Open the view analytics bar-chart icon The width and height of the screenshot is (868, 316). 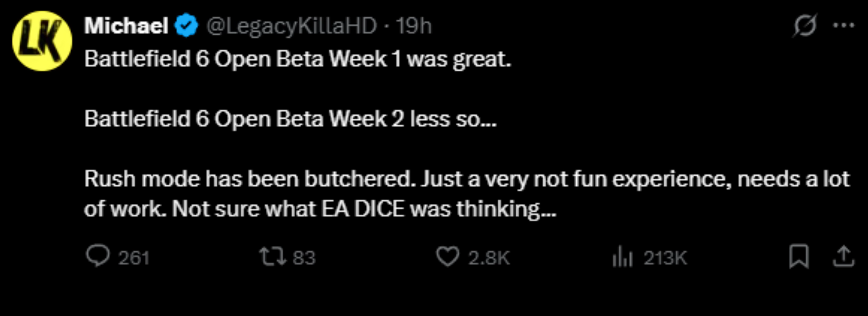click(x=622, y=257)
